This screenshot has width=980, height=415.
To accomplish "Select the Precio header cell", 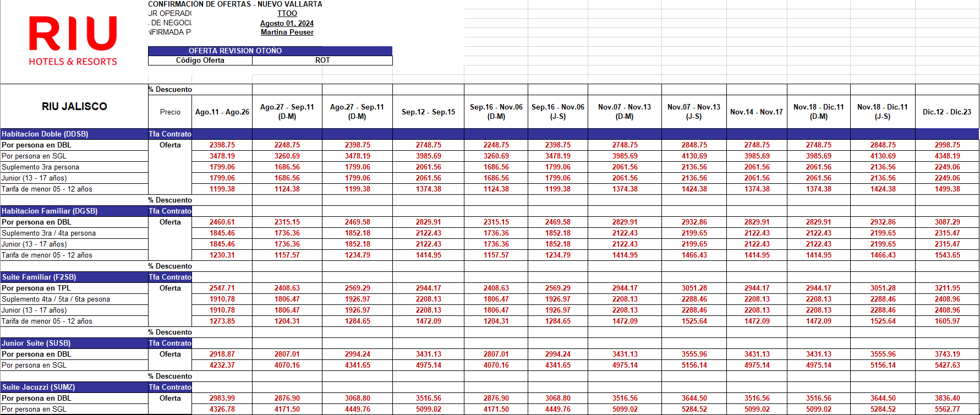I will (x=170, y=112).
